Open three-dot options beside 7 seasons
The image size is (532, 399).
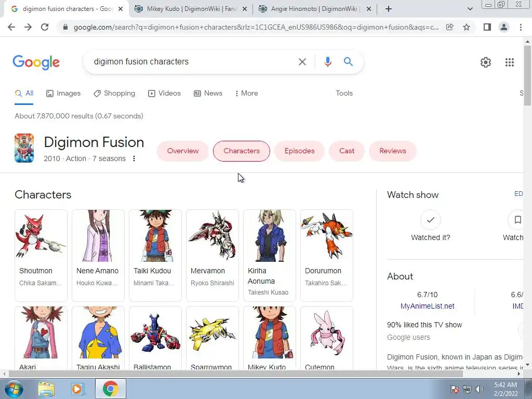coord(134,158)
